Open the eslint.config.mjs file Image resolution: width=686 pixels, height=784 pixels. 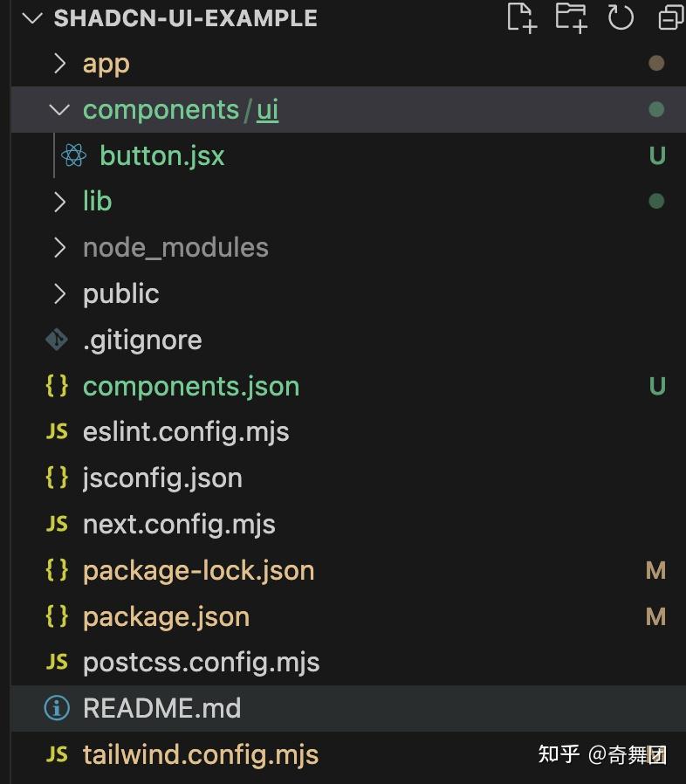[185, 432]
